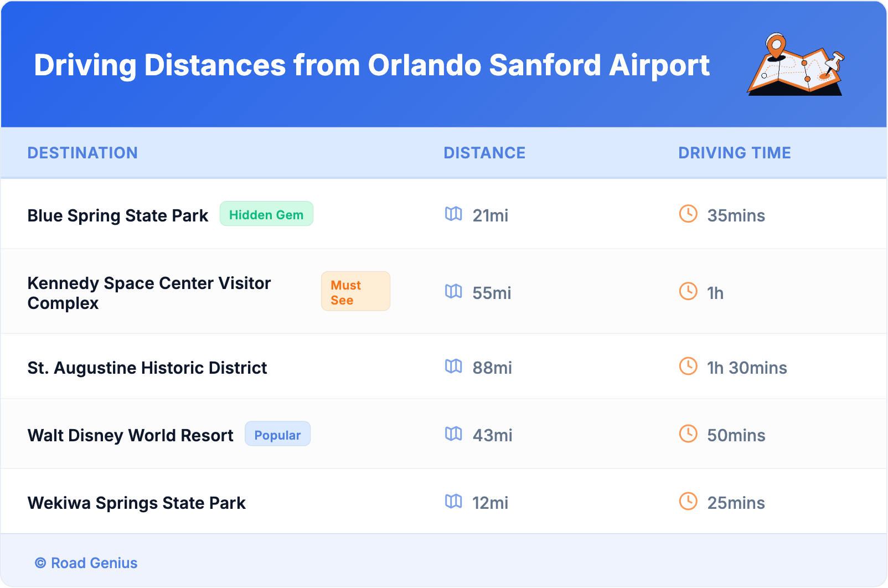
Task: Click St. Augustine Historic District title
Action: [147, 368]
